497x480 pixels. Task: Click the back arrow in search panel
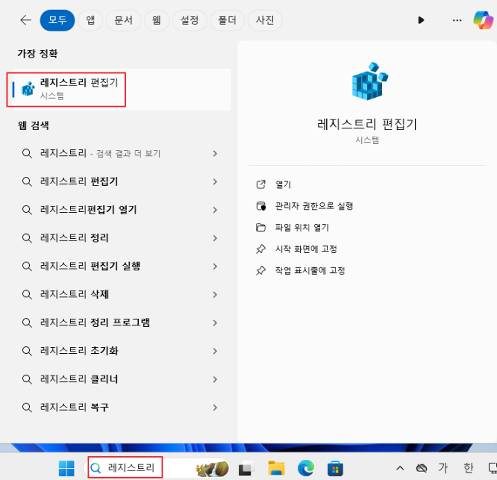coord(25,20)
